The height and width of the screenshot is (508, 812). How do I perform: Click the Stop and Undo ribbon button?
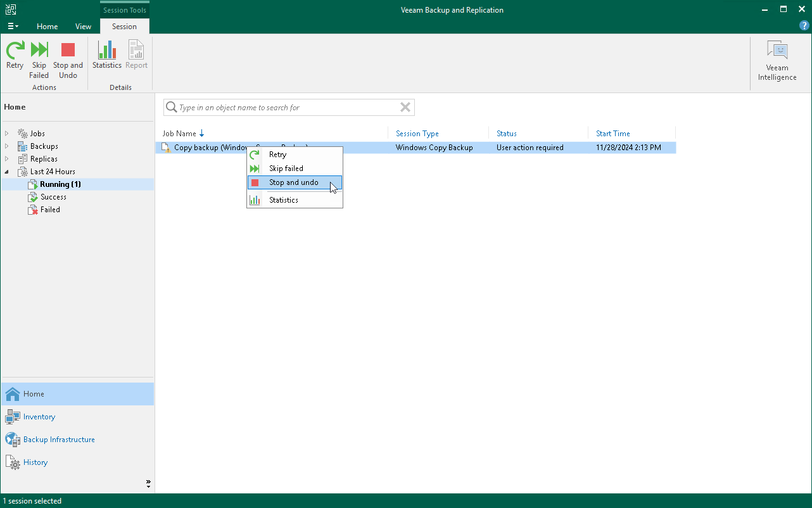point(68,60)
